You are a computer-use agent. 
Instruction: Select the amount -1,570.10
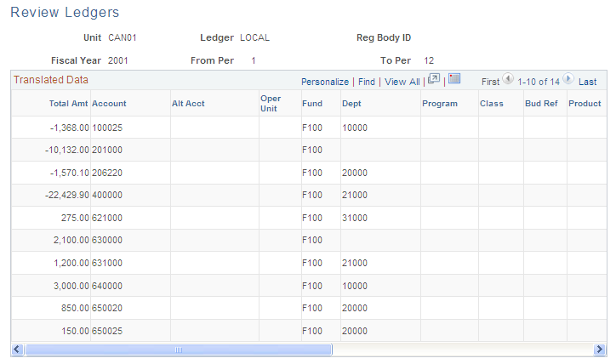[x=70, y=173]
